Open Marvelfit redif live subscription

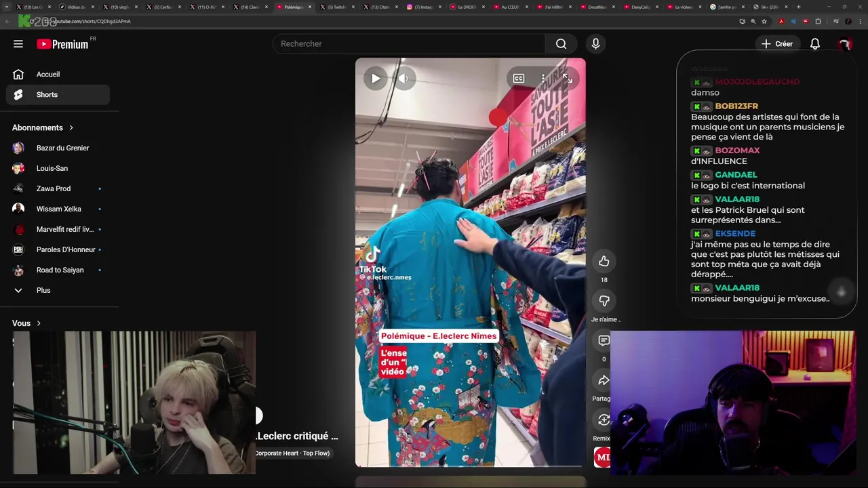(x=58, y=229)
